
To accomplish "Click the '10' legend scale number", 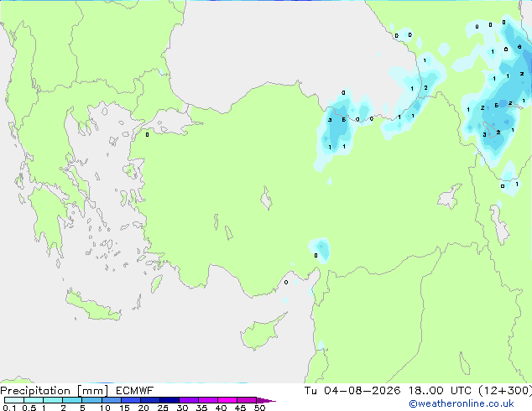I will [x=105, y=408].
